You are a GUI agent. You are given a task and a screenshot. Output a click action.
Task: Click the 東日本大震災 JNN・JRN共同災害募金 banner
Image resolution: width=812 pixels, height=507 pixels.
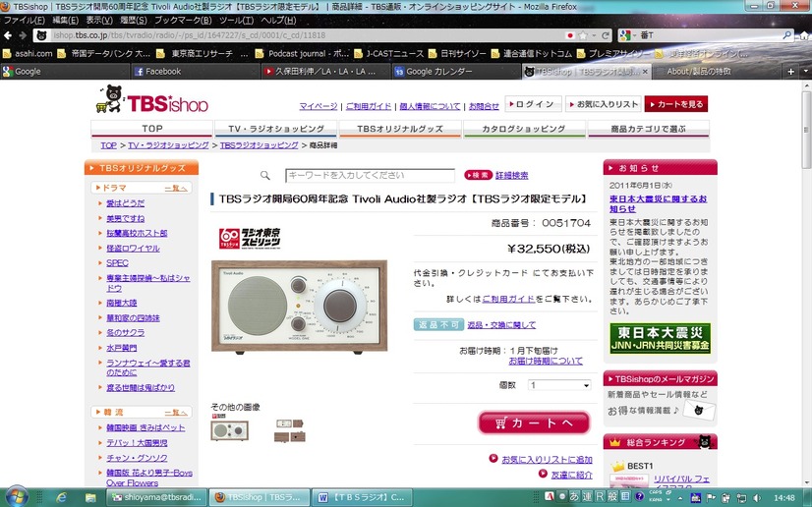pyautogui.click(x=660, y=338)
